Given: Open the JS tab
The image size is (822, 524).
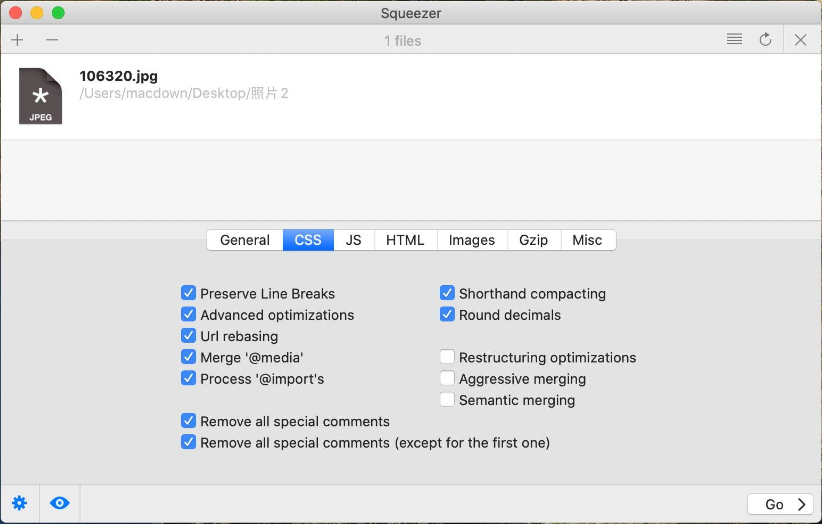Looking at the screenshot, I should [354, 240].
